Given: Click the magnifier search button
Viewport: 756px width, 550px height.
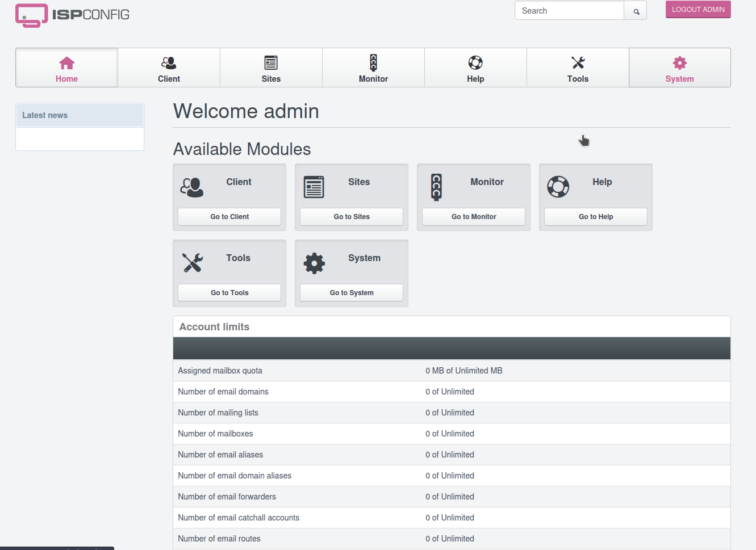Looking at the screenshot, I should (636, 11).
